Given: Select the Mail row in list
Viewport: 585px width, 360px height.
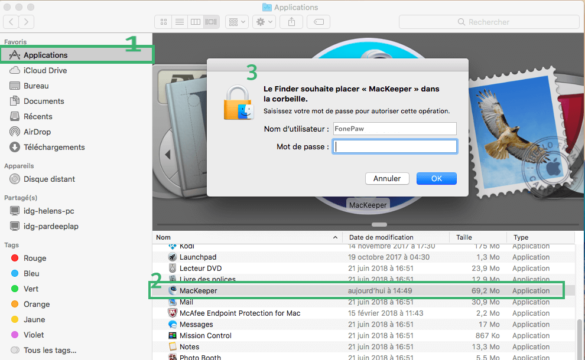Looking at the screenshot, I should tap(364, 302).
